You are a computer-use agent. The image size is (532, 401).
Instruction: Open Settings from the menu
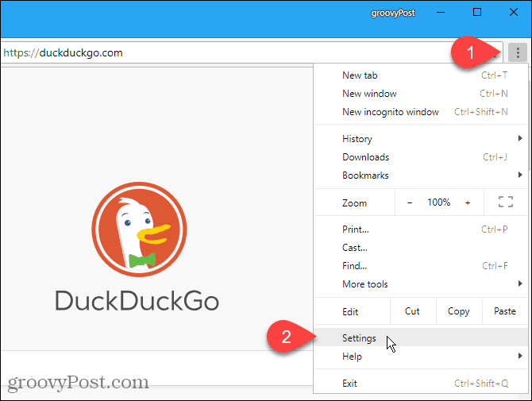421,338
